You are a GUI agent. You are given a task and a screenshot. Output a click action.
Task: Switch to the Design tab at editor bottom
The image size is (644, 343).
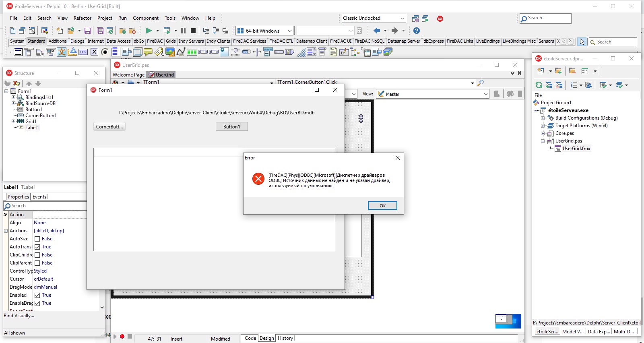coord(266,338)
